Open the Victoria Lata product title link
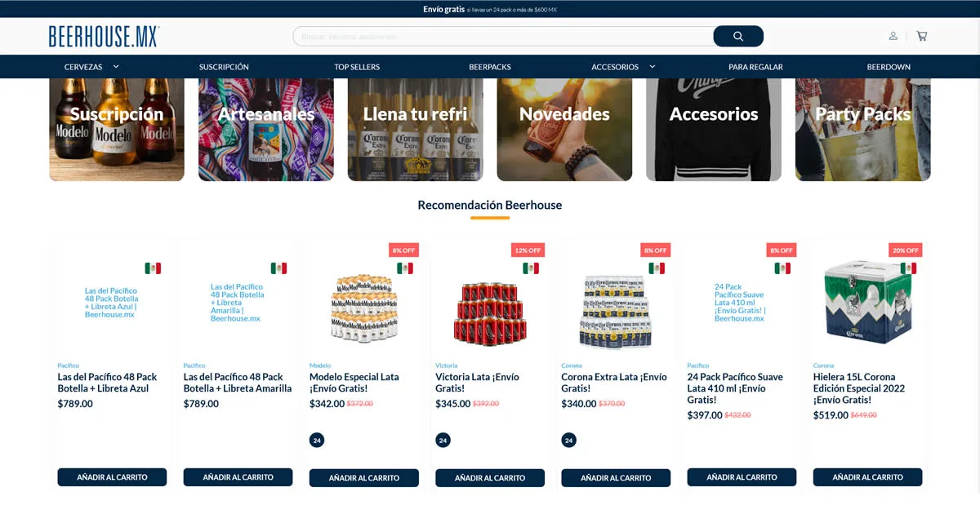The height and width of the screenshot is (514, 980). (x=477, y=383)
